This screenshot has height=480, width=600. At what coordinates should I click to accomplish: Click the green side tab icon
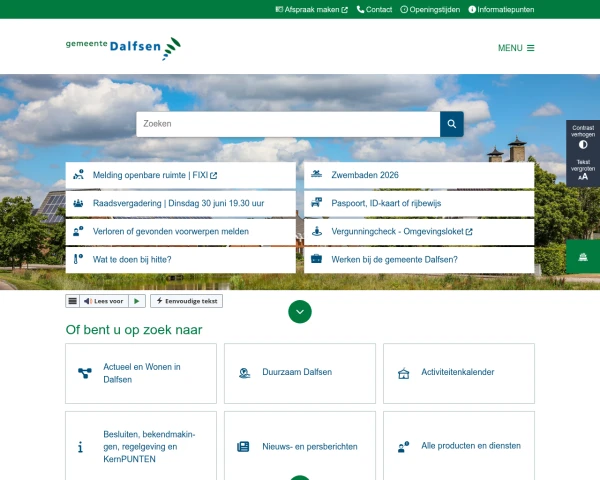pyautogui.click(x=583, y=256)
